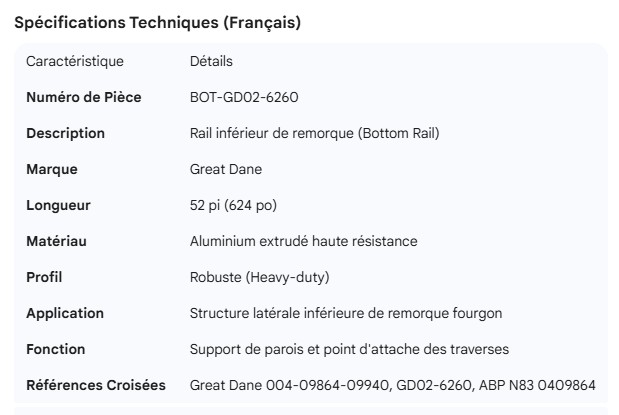619x415 pixels.
Task: Select the Fonction row label
Action: pos(55,349)
